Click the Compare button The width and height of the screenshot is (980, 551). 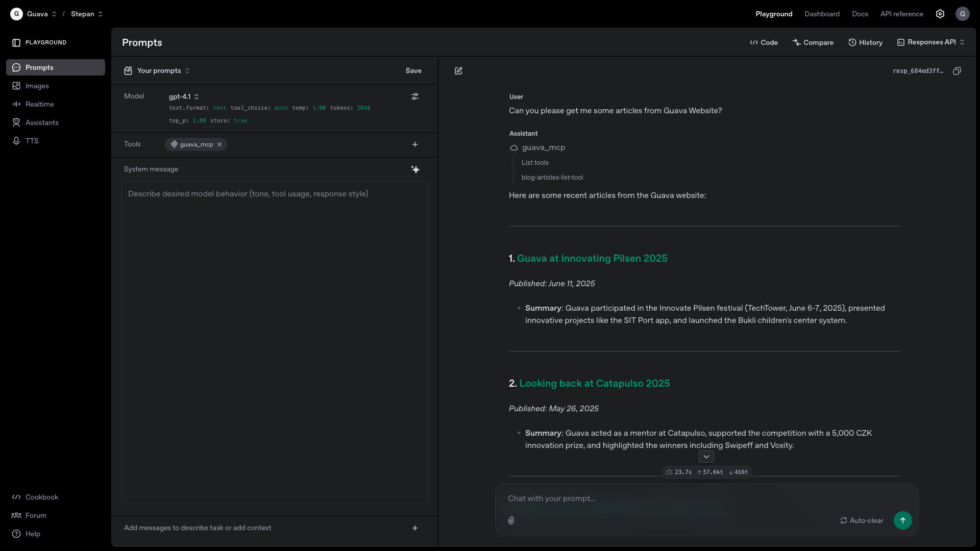[813, 42]
